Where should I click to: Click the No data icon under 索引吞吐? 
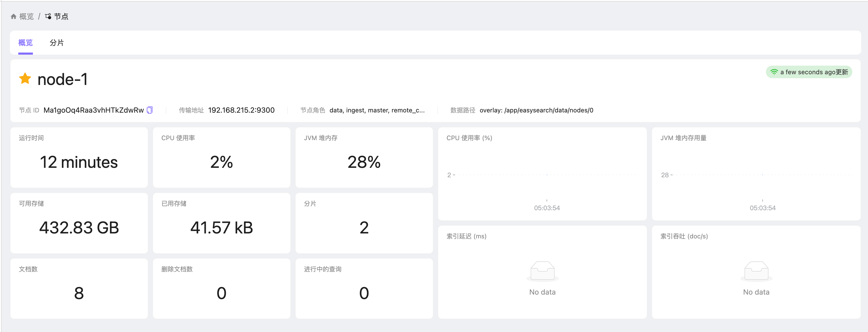click(x=756, y=271)
